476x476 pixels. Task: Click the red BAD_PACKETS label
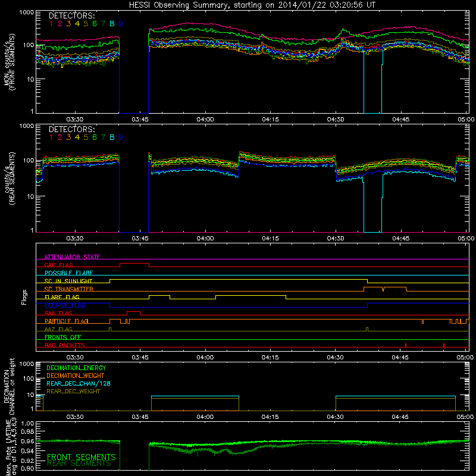coord(65,345)
